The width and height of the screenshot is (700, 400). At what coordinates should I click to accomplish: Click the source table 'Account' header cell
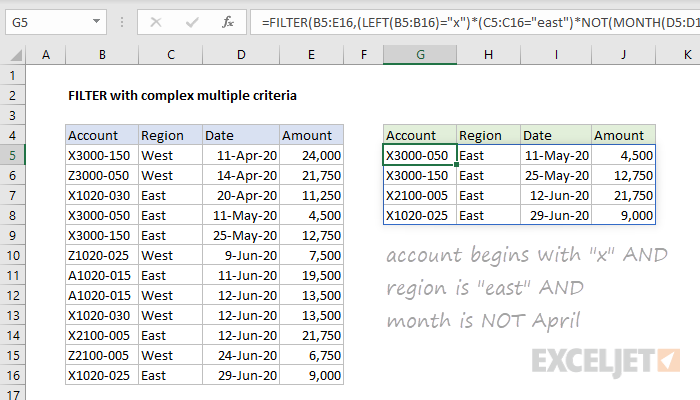pos(102,135)
